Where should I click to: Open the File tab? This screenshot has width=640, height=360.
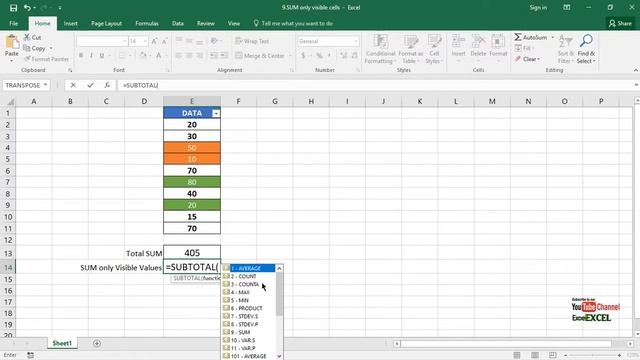(x=13, y=23)
